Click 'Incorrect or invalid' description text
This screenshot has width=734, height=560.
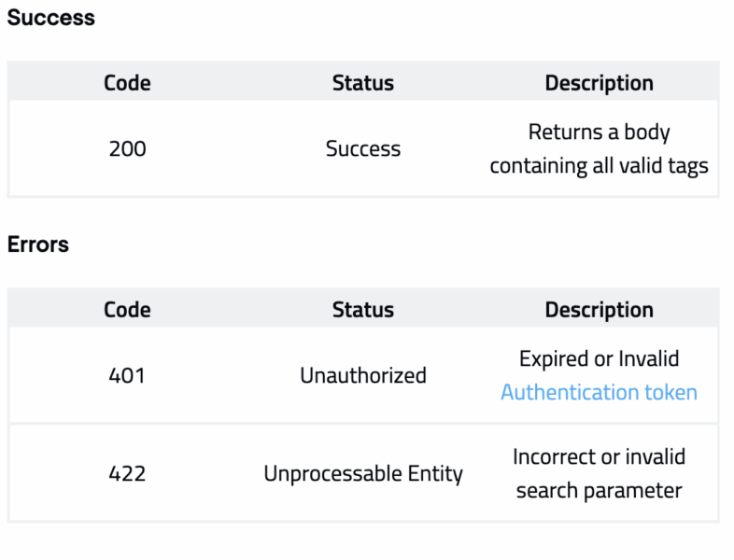(599, 456)
